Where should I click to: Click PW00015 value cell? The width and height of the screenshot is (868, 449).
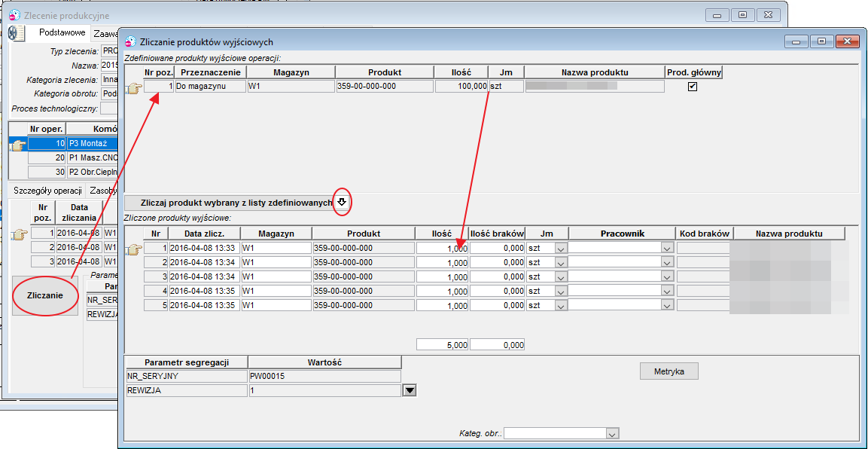pyautogui.click(x=324, y=377)
